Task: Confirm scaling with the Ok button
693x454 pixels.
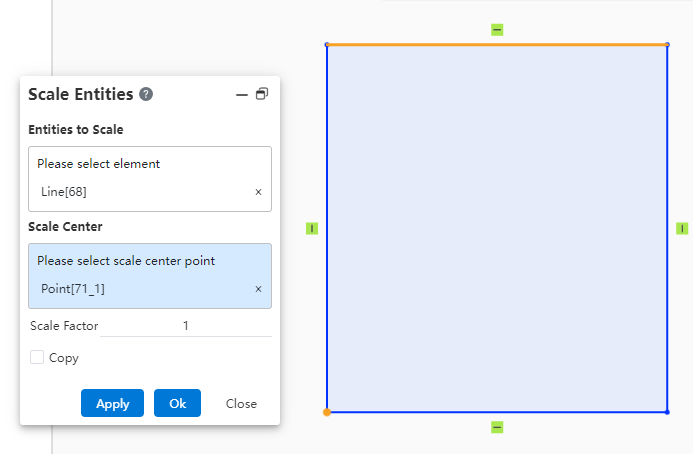Action: point(177,403)
